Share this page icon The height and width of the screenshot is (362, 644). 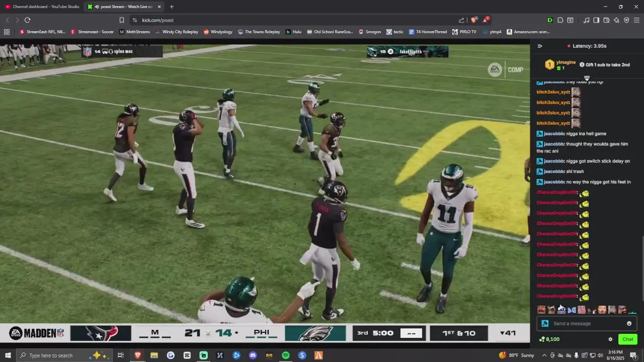click(461, 20)
